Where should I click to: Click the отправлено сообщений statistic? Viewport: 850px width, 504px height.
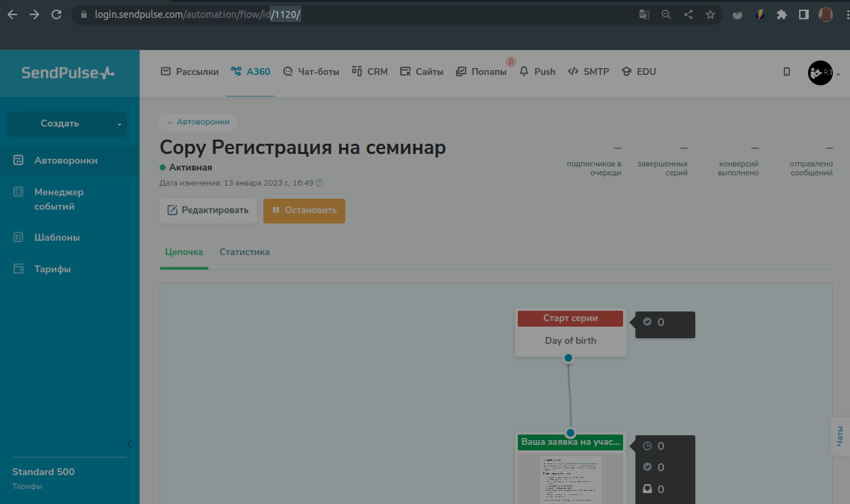tap(811, 161)
